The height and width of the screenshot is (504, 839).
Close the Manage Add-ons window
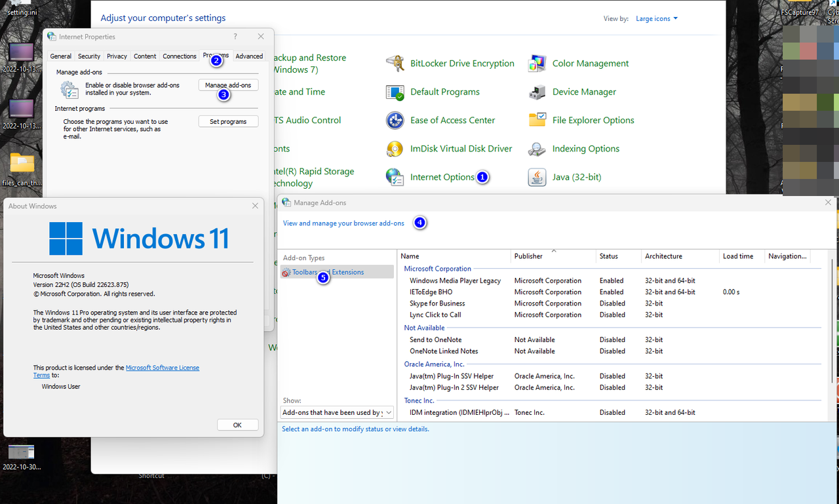828,203
